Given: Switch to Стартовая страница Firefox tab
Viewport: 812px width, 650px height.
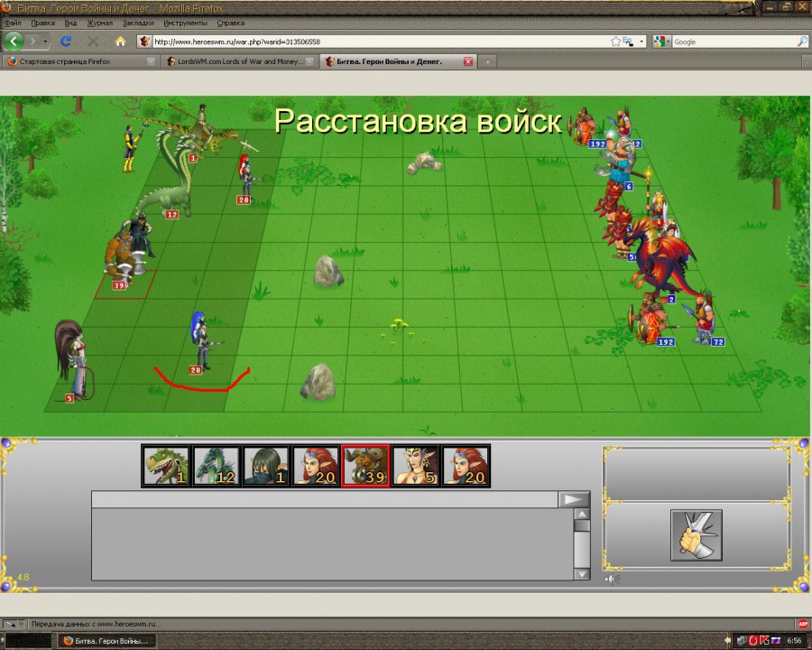Looking at the screenshot, I should tap(80, 61).
